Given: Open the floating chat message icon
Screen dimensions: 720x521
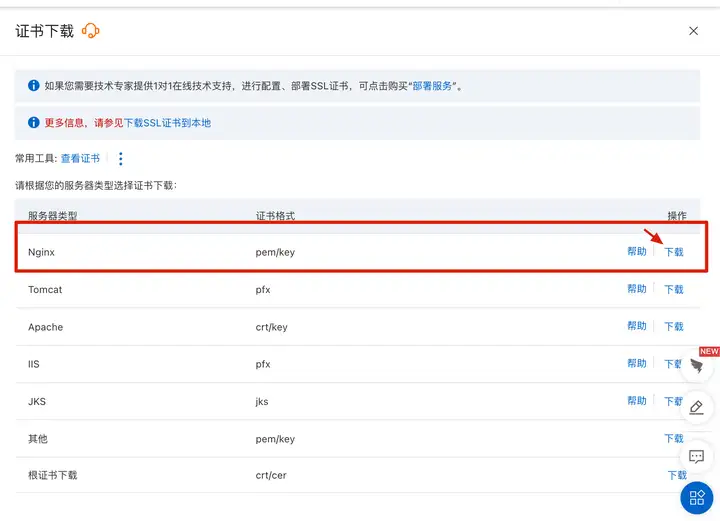Looking at the screenshot, I should point(697,456).
